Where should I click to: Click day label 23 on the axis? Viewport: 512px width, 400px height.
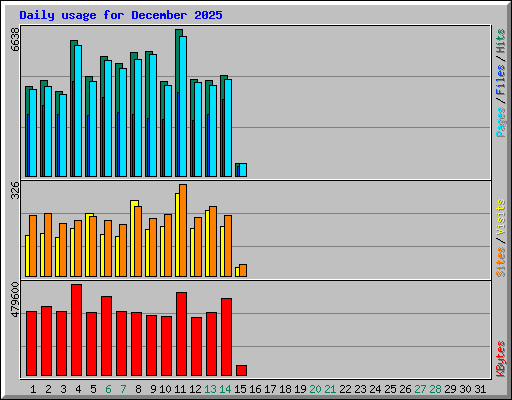point(360,389)
